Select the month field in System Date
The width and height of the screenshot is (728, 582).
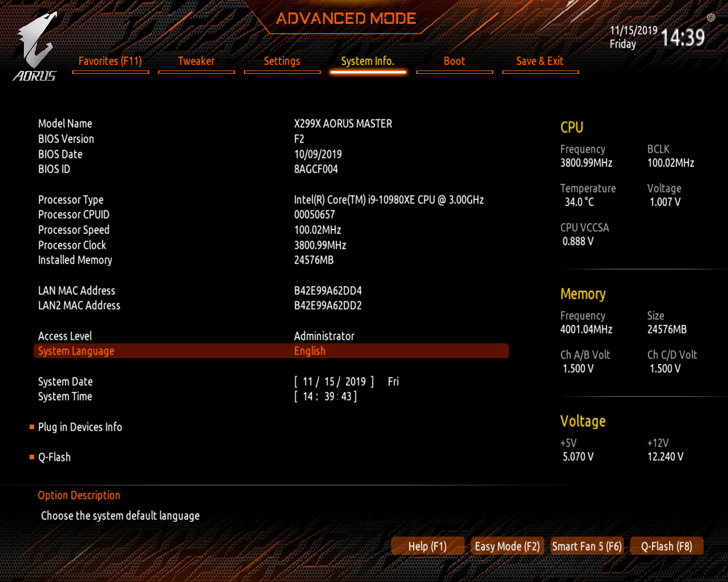(x=308, y=381)
